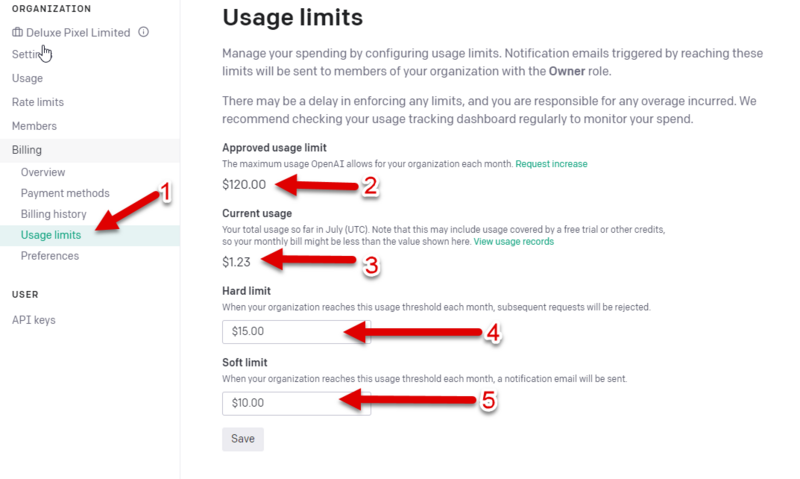Open billing Preferences
This screenshot has width=800, height=479.
50,256
